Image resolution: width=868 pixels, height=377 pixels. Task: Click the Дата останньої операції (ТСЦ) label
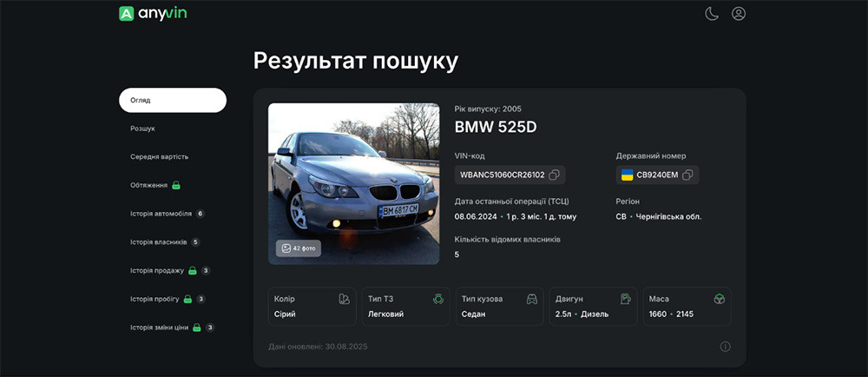click(511, 202)
